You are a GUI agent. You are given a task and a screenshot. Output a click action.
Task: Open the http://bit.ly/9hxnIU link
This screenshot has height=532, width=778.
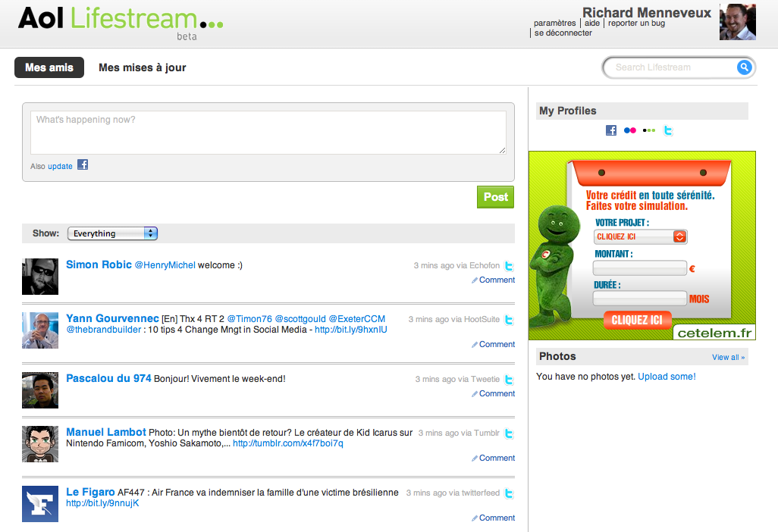(x=351, y=330)
